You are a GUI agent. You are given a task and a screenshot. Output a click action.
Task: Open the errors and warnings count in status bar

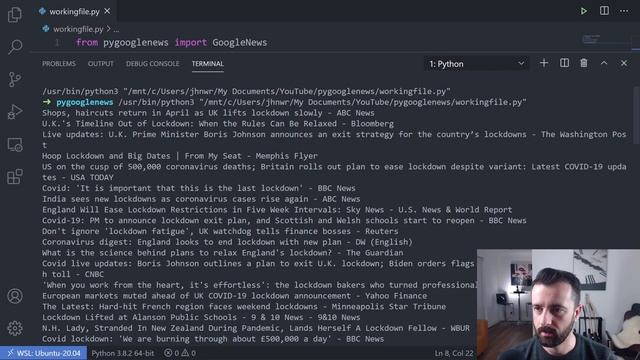(180, 353)
